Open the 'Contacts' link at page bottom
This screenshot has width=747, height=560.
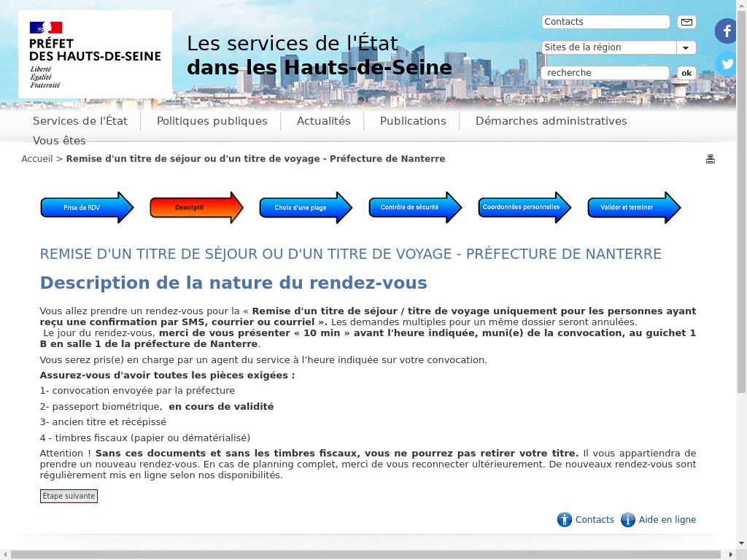point(595,519)
